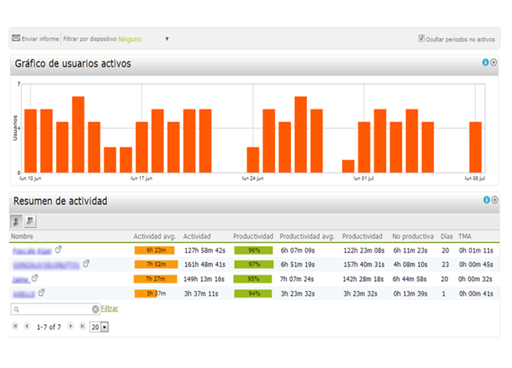The width and height of the screenshot is (512, 368).
Task: Click the 97% green productivity bar
Action: pos(254,264)
